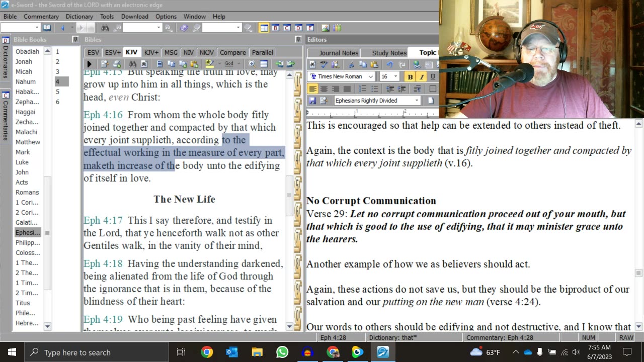Click the cut scissors icon in Editors toolbar
Image resolution: width=644 pixels, height=362 pixels.
click(x=351, y=64)
